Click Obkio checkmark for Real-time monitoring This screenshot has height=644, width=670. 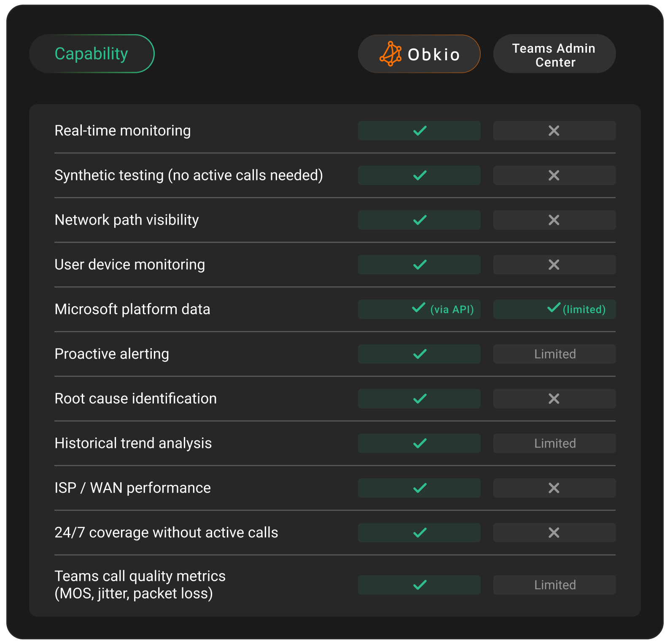[420, 131]
